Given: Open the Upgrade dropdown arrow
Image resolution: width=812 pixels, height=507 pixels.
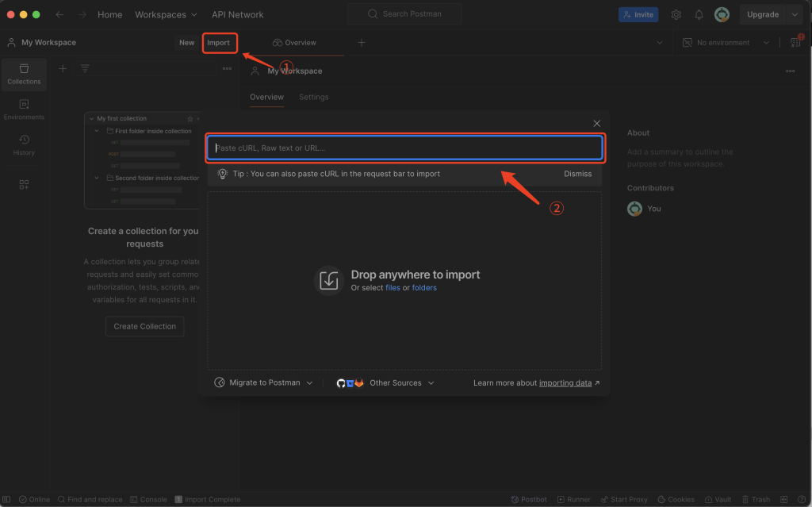Looking at the screenshot, I should point(795,14).
